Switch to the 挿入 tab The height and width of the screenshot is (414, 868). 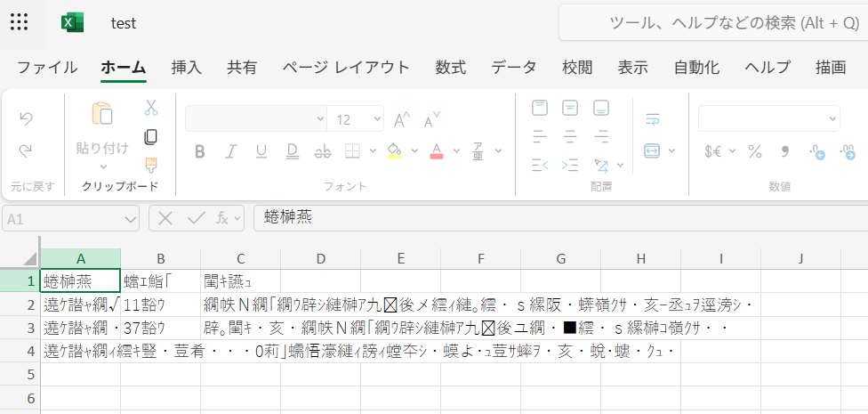tap(187, 68)
